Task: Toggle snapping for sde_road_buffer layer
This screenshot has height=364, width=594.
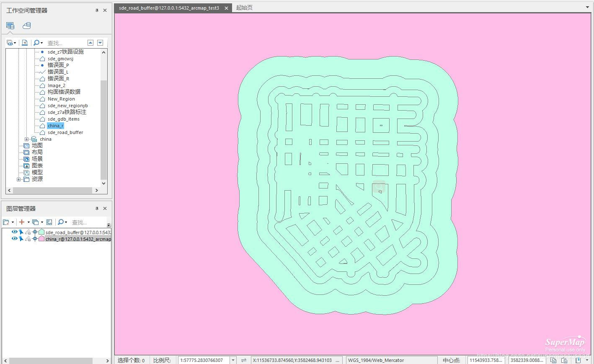Action: 35,232
